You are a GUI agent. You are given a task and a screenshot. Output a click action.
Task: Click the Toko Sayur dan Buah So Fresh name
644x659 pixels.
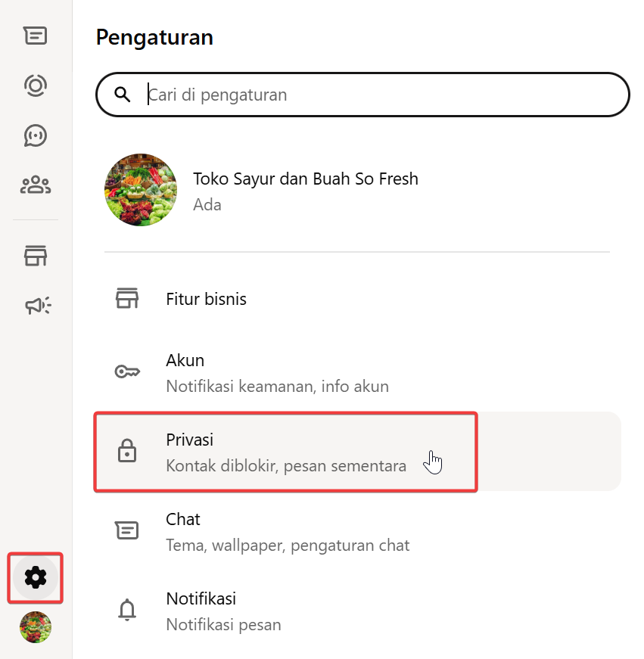click(305, 179)
